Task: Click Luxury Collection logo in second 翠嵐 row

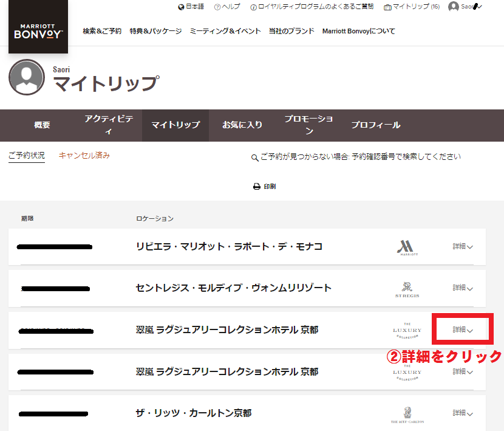Action: [x=407, y=372]
